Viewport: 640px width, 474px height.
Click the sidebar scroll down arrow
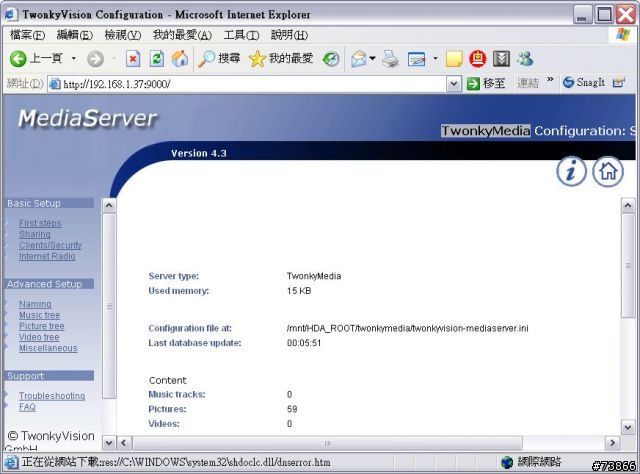109,443
